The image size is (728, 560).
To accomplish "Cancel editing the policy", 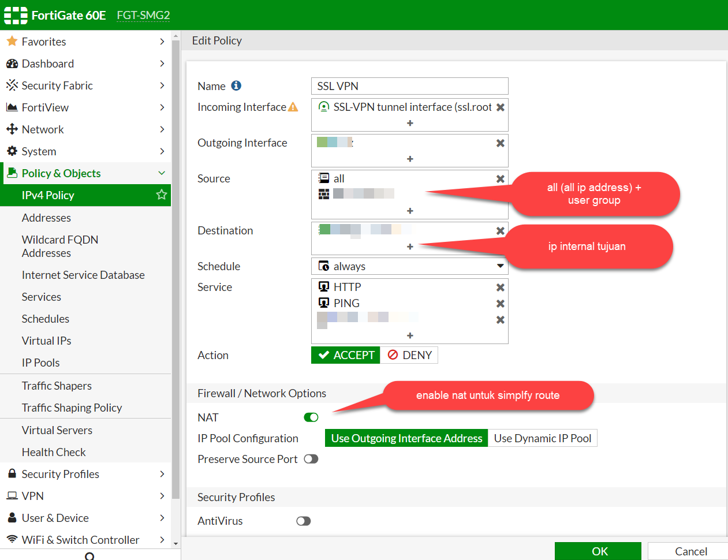I will click(x=688, y=551).
